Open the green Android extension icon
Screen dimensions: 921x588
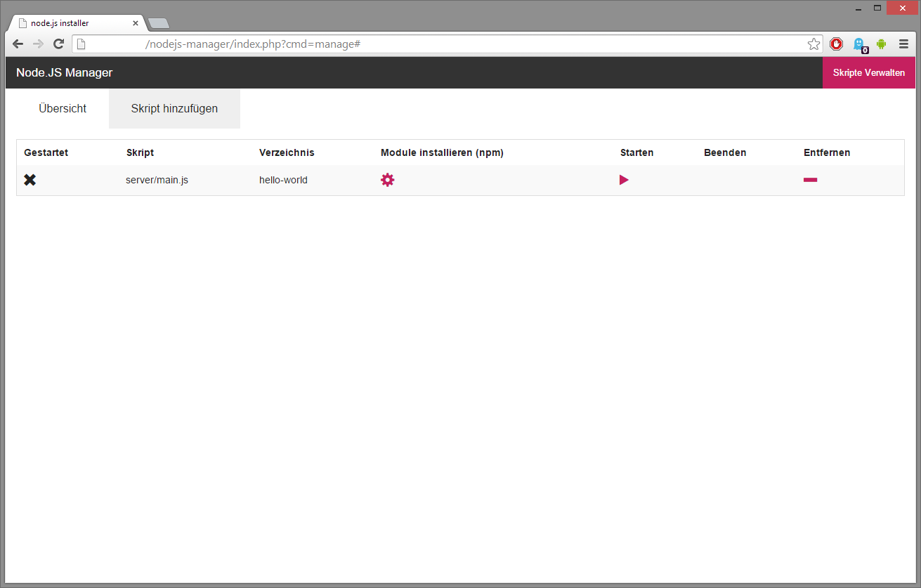(881, 44)
